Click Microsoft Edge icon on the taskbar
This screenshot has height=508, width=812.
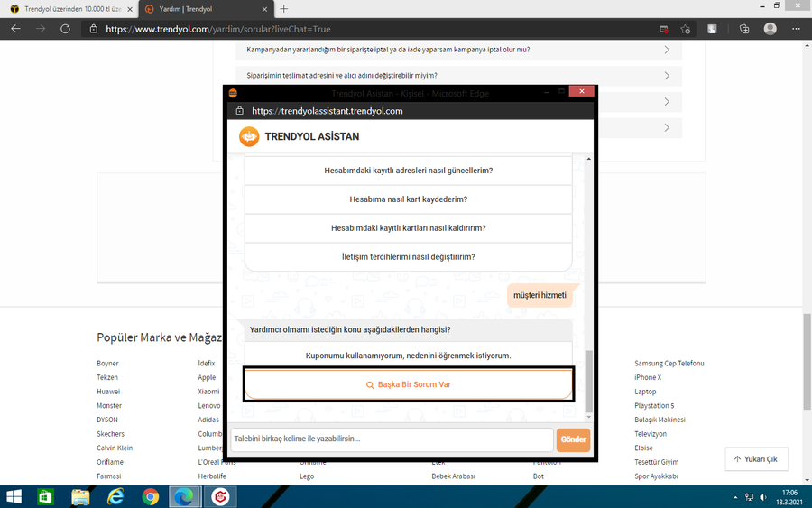coord(184,497)
